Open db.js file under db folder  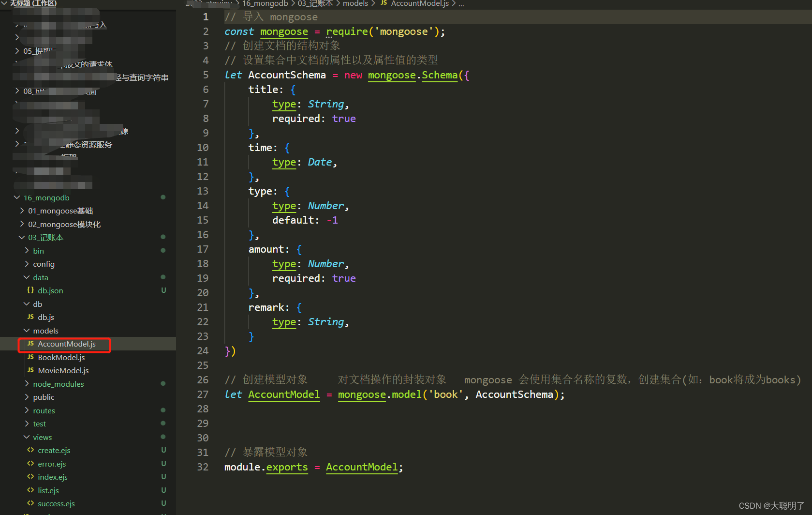(x=46, y=318)
